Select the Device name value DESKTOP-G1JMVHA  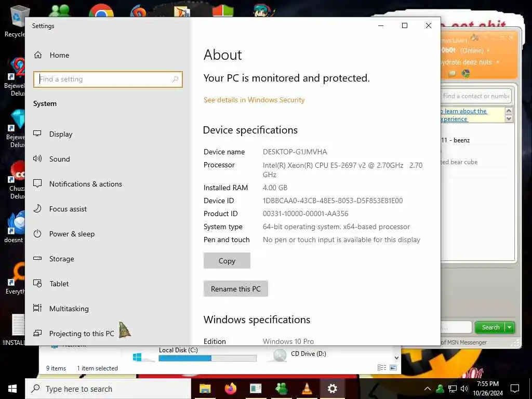(x=295, y=152)
